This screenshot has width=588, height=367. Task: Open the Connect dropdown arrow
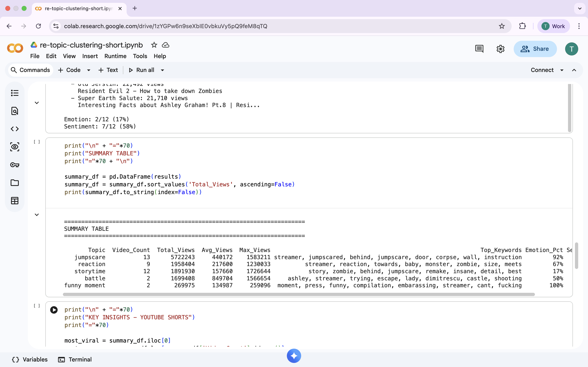[x=562, y=70]
